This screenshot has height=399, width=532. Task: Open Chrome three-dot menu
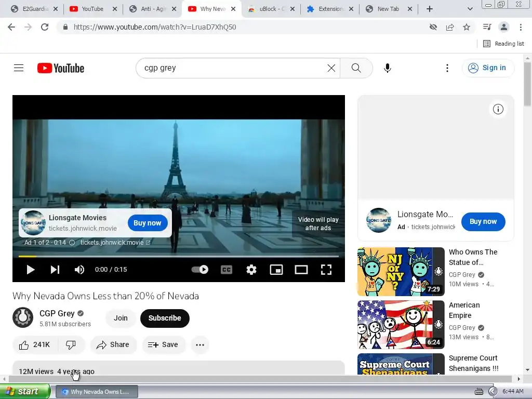tap(521, 27)
